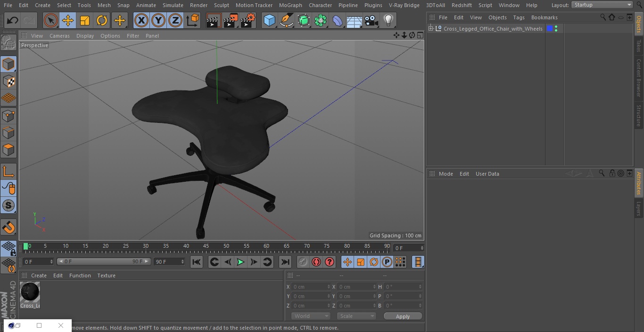Click the current frame 0 F field
The image size is (644, 332).
409,248
